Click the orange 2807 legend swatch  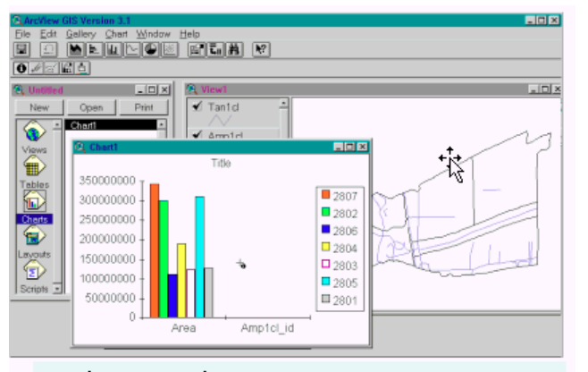326,196
